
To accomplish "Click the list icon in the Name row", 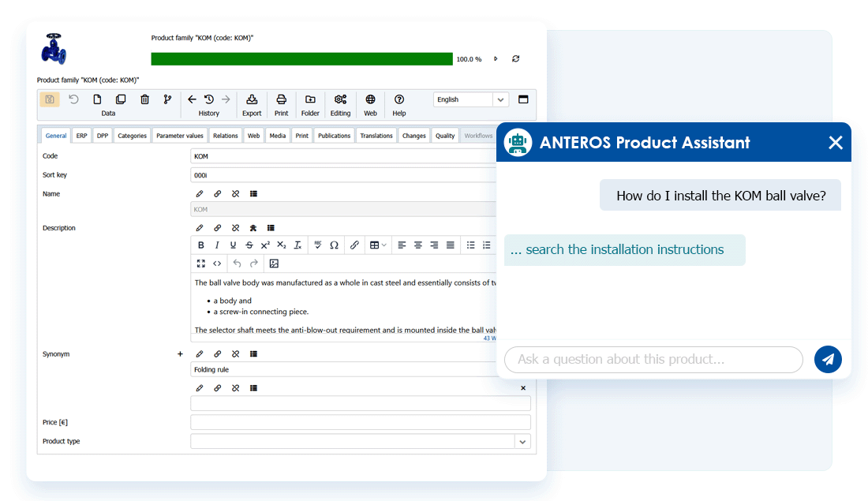I will tap(253, 194).
